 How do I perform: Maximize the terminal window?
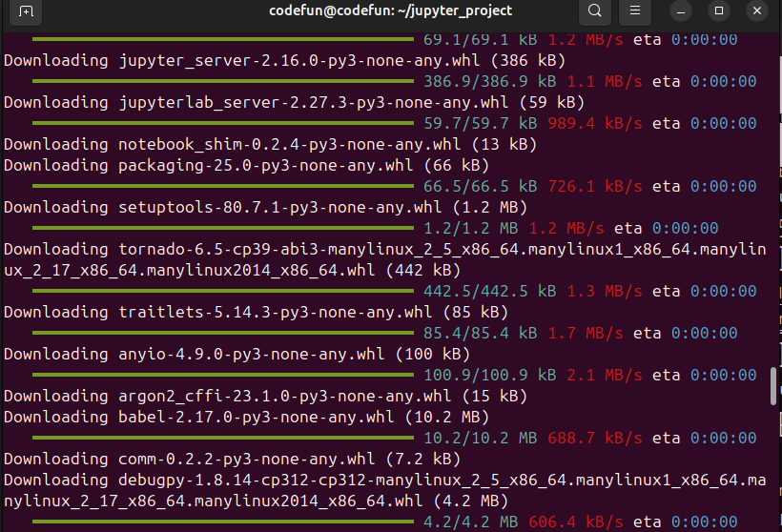(719, 11)
